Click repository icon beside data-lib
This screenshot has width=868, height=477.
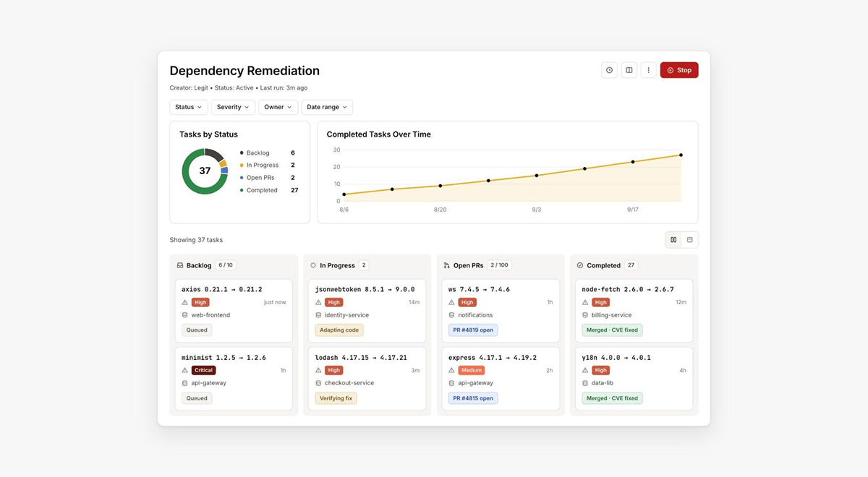(585, 383)
